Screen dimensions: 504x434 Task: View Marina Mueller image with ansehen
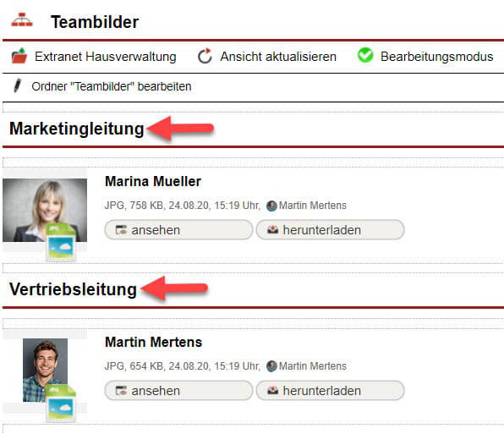pyautogui.click(x=178, y=230)
